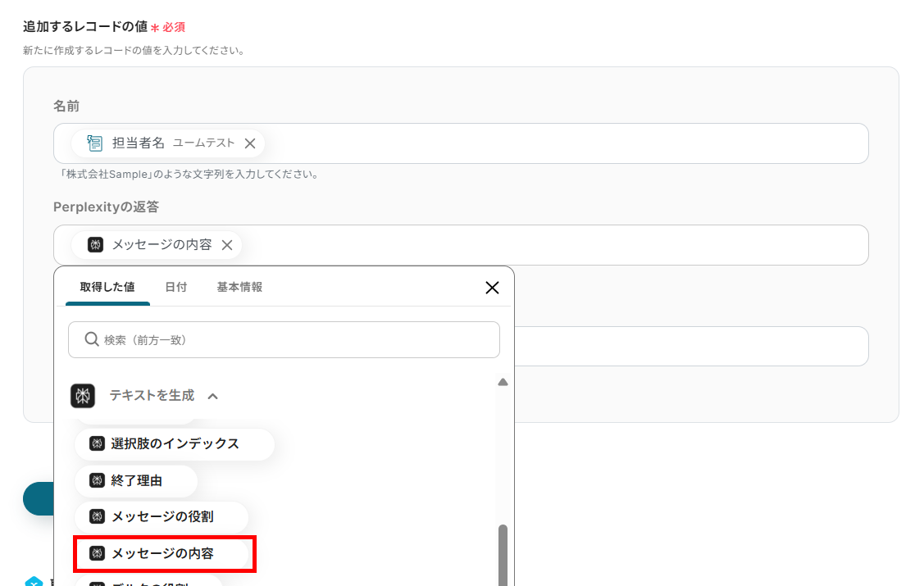Click the magnifier icon in the search box
Viewport: 924px width, 586px height.
click(92, 339)
